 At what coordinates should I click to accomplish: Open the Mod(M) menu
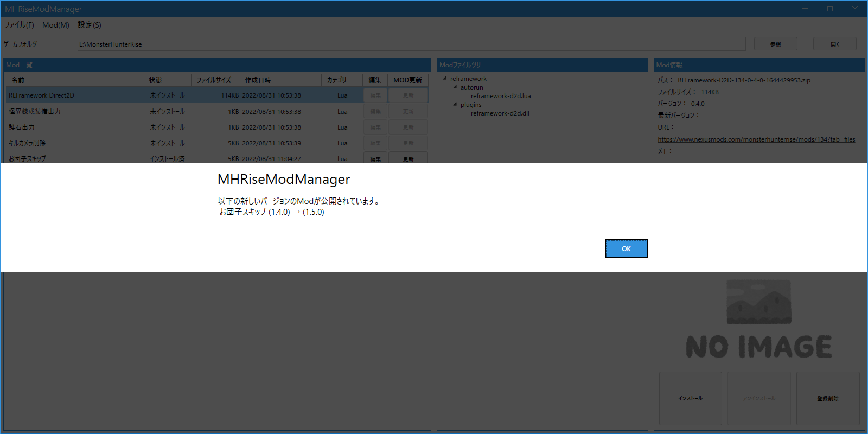click(x=56, y=25)
